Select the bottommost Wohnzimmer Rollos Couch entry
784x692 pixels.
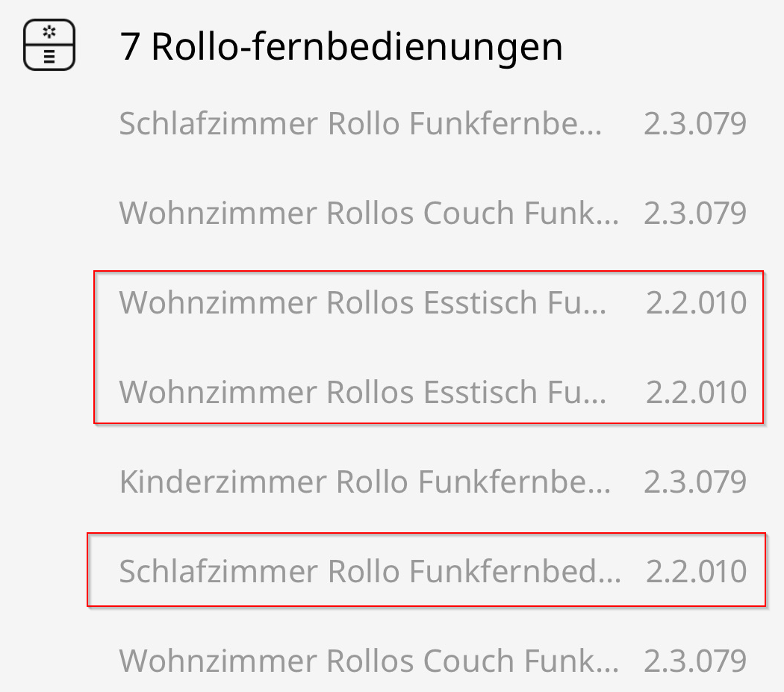coord(369,661)
